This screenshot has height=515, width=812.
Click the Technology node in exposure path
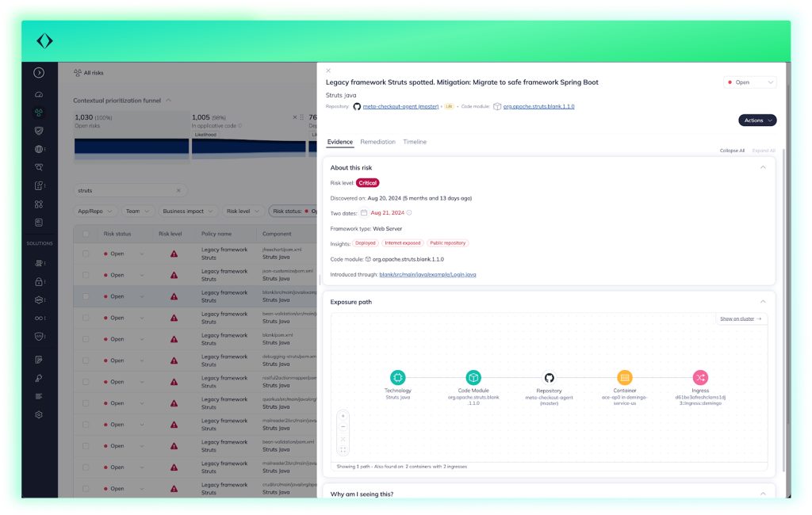point(397,378)
